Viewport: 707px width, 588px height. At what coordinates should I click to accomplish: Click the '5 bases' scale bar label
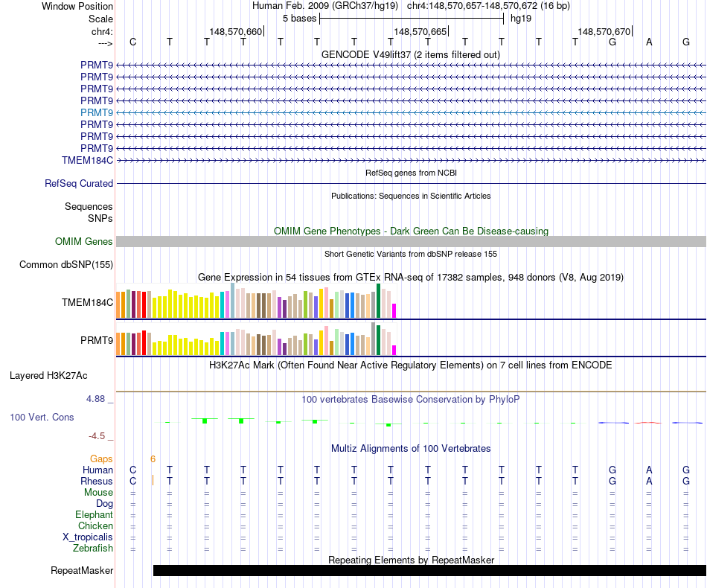point(299,19)
